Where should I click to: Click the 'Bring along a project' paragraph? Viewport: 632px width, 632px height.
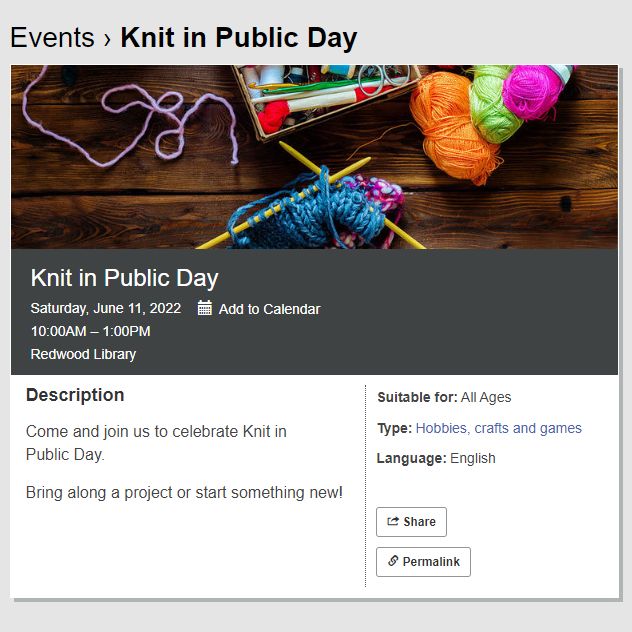[184, 493]
